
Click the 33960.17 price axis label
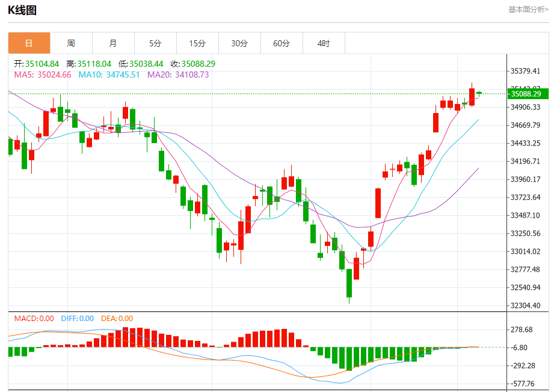point(525,179)
